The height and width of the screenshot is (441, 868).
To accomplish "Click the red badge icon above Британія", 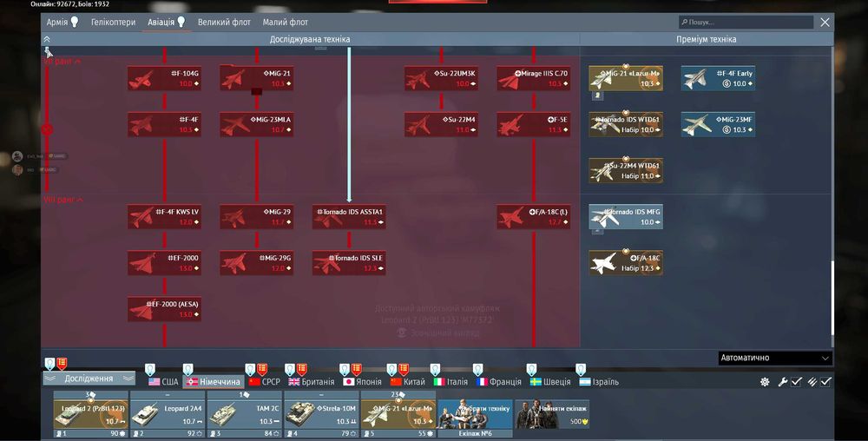I will point(302,369).
